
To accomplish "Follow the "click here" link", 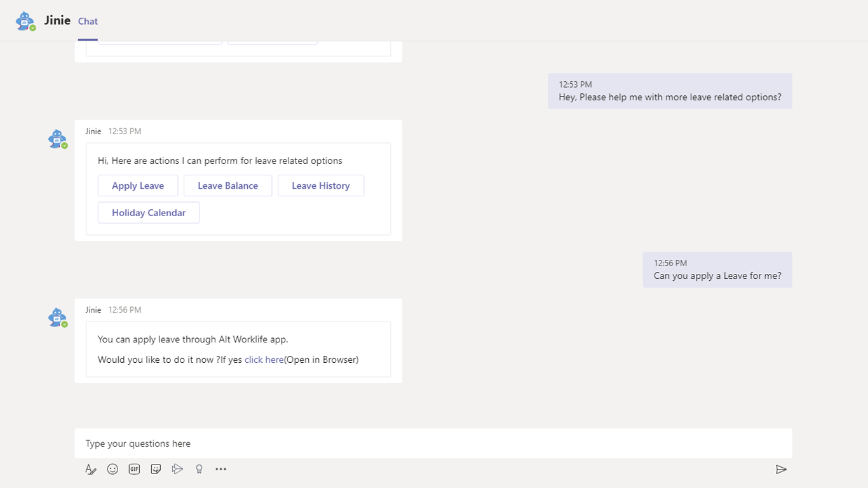I will tap(264, 360).
